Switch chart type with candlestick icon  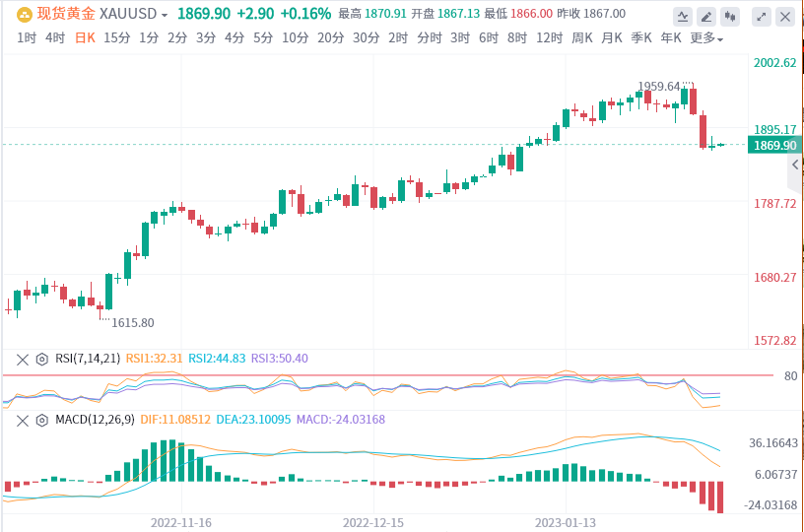coord(730,18)
